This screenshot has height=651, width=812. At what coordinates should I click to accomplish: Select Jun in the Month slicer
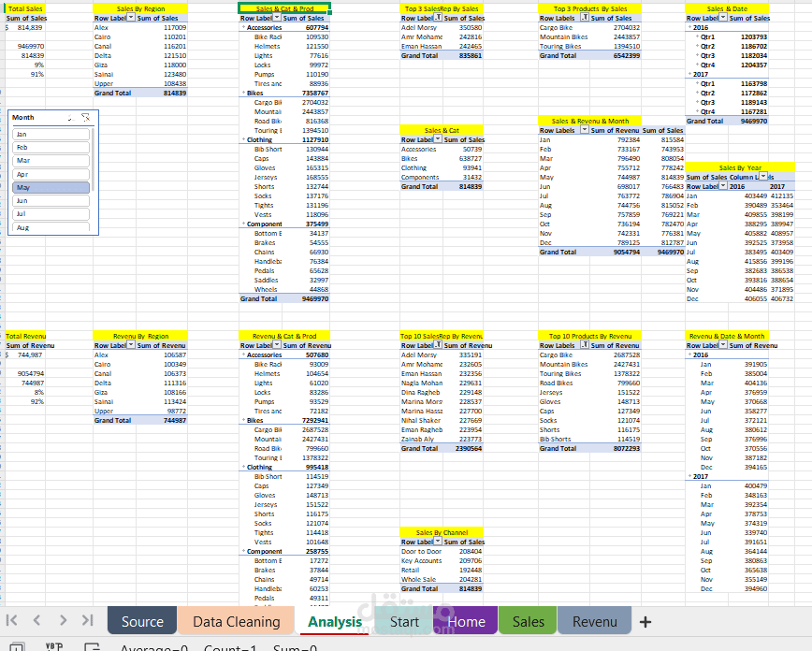pyautogui.click(x=51, y=200)
